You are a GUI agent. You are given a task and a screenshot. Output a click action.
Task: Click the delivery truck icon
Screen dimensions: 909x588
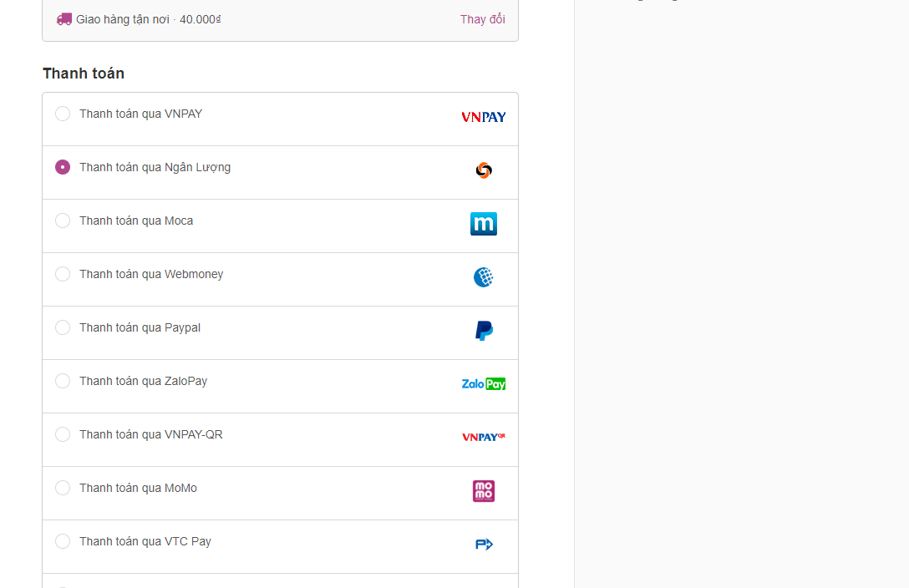tap(63, 19)
